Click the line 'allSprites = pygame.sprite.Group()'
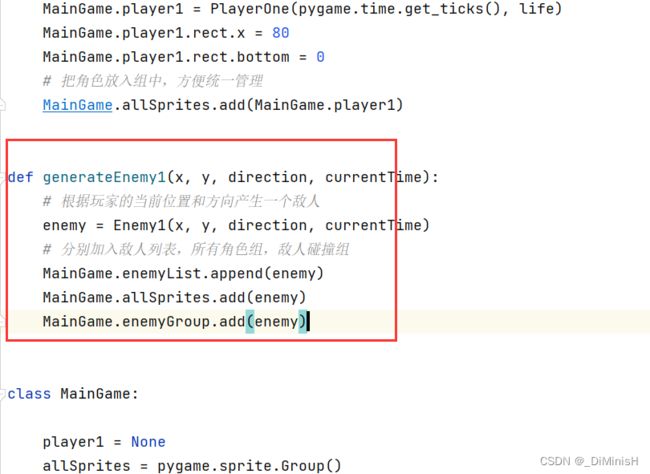 tap(192, 466)
